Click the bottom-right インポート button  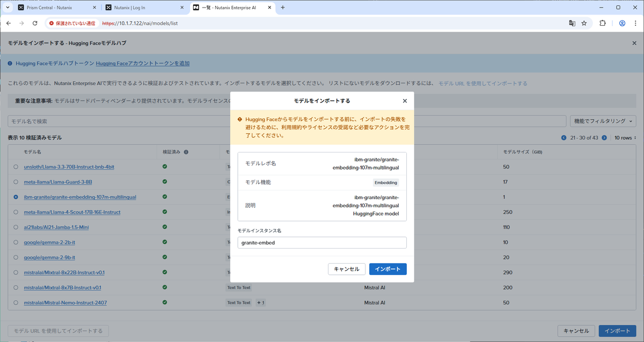(618, 331)
